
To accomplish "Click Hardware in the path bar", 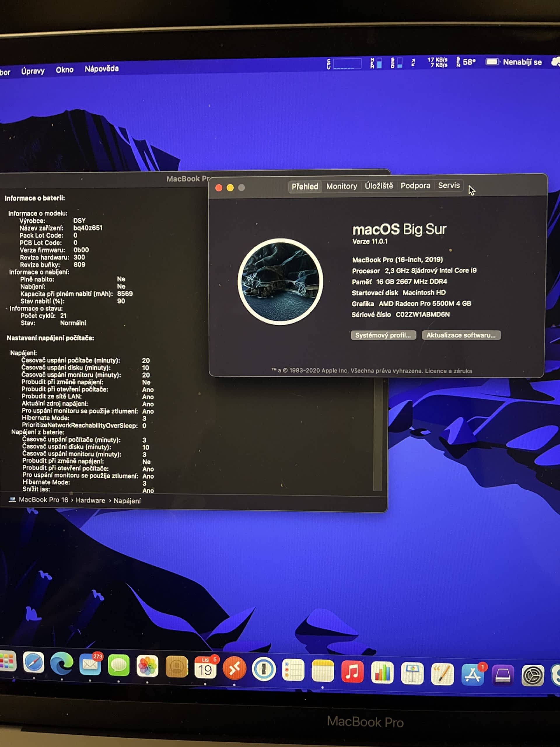I will point(90,500).
